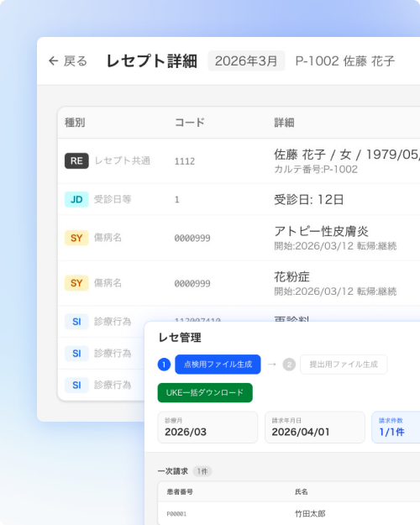
Task: Click the 提出用ファイル生成 button
Action: [344, 365]
